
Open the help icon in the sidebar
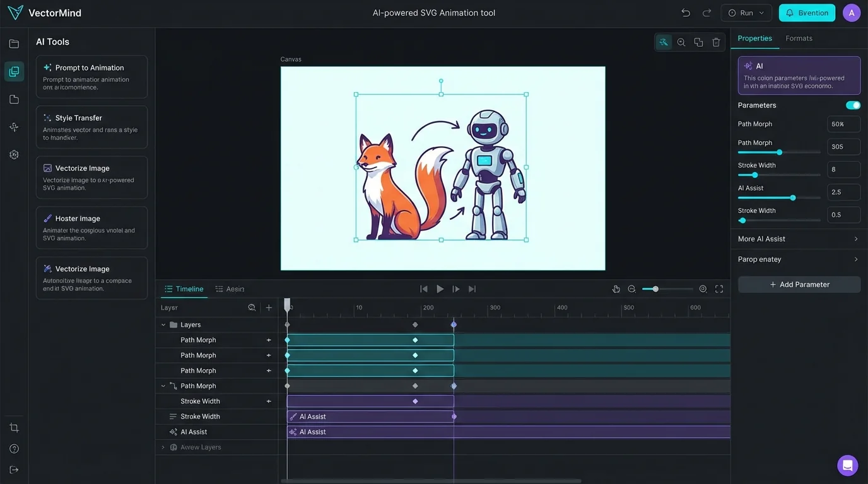click(x=14, y=449)
